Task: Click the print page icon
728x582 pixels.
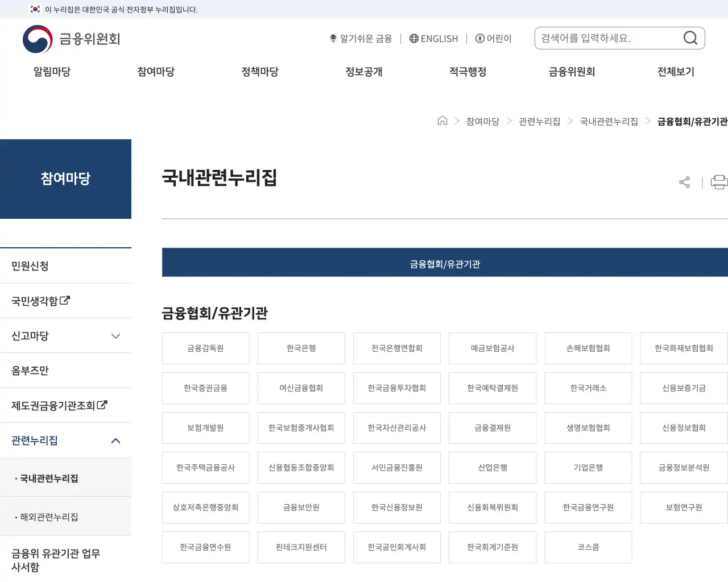Action: click(x=719, y=182)
